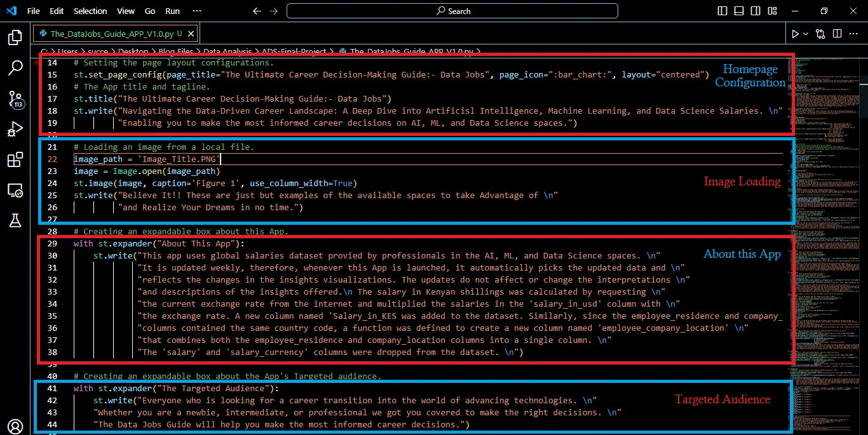The height and width of the screenshot is (435, 868).
Task: Open editor More Actions ellipsis
Action: pyautogui.click(x=853, y=34)
